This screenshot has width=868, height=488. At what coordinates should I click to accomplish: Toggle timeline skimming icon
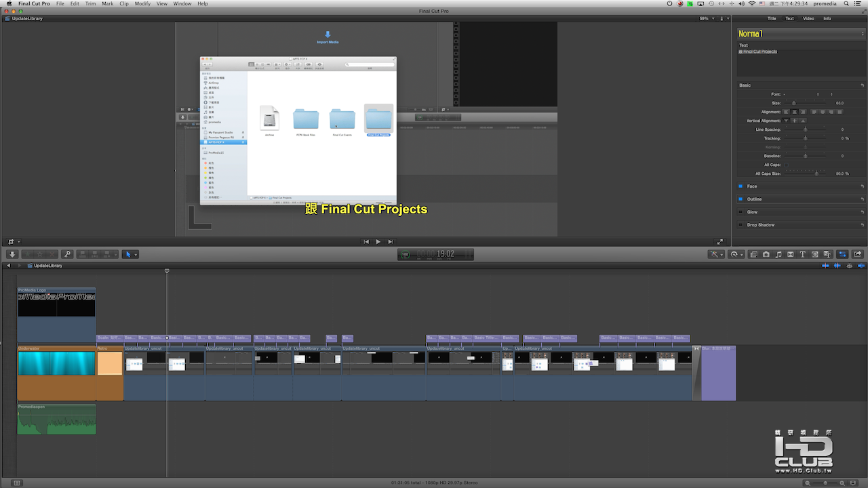point(825,266)
